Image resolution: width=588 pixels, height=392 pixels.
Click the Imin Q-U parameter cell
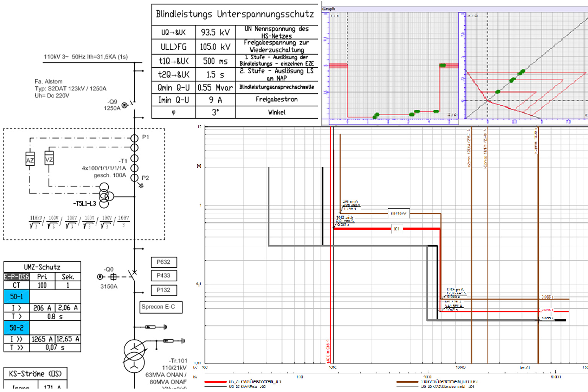click(x=174, y=100)
